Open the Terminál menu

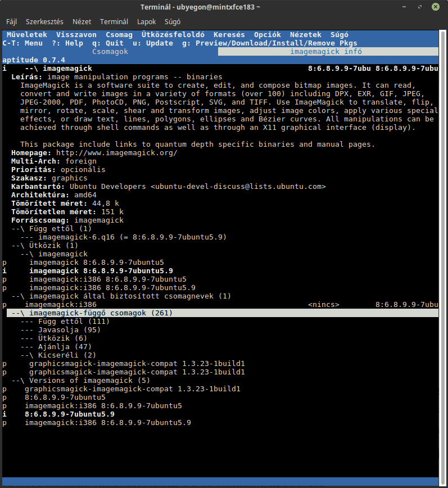[114, 22]
